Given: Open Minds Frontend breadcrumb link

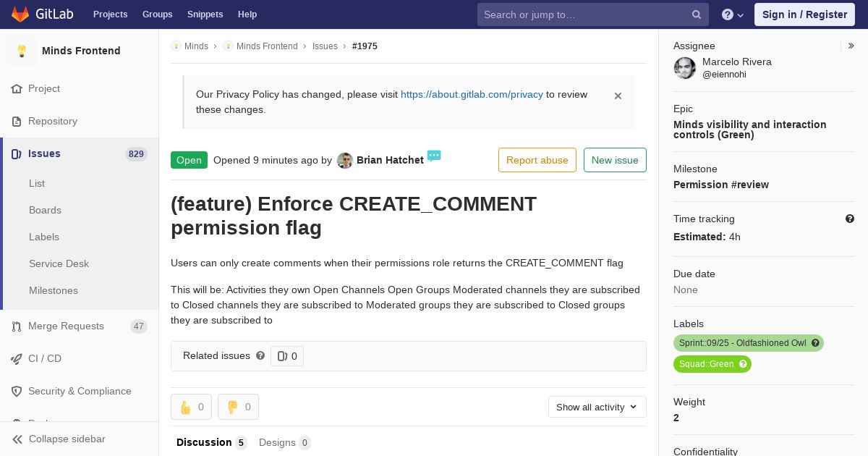Looking at the screenshot, I should pyautogui.click(x=267, y=46).
